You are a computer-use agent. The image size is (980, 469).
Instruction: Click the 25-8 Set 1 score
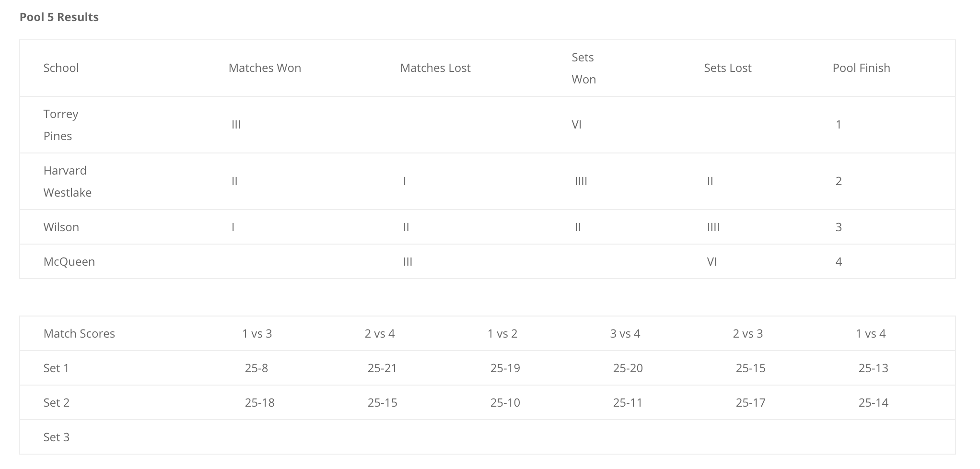(257, 368)
